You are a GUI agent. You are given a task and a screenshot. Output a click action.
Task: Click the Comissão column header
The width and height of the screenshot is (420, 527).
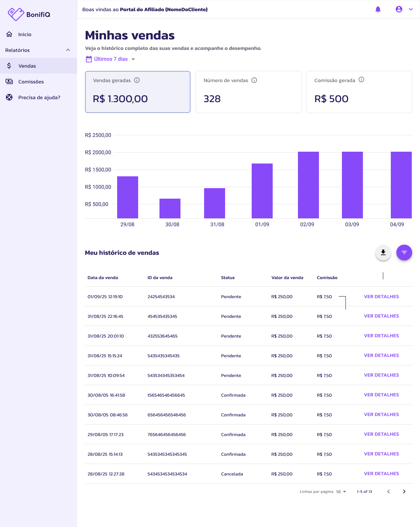point(327,278)
